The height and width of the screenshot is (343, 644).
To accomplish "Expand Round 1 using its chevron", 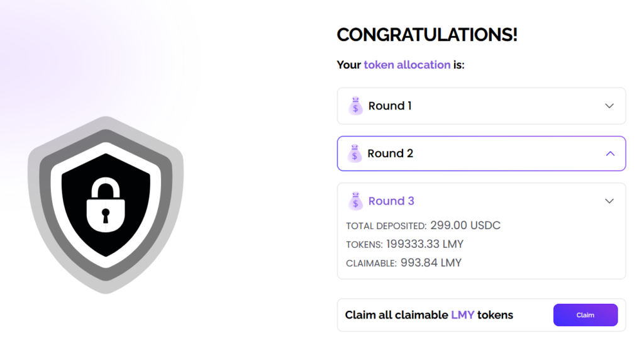I will (x=609, y=106).
